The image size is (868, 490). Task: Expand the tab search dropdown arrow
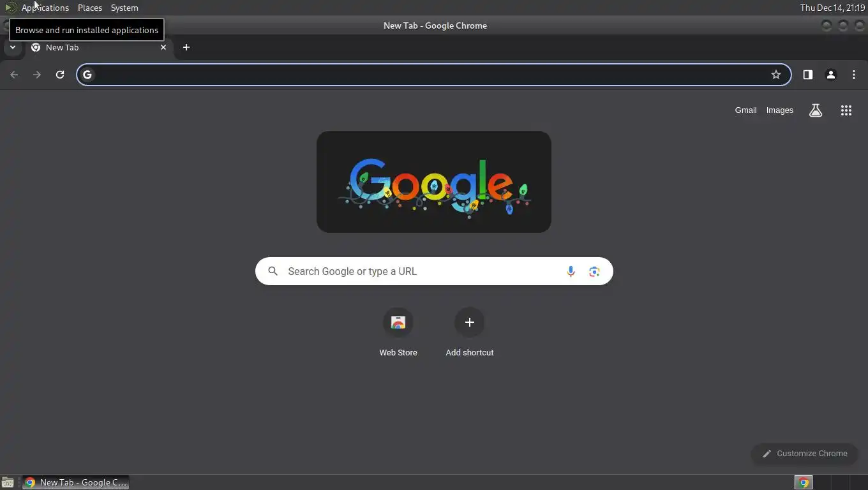[12, 47]
